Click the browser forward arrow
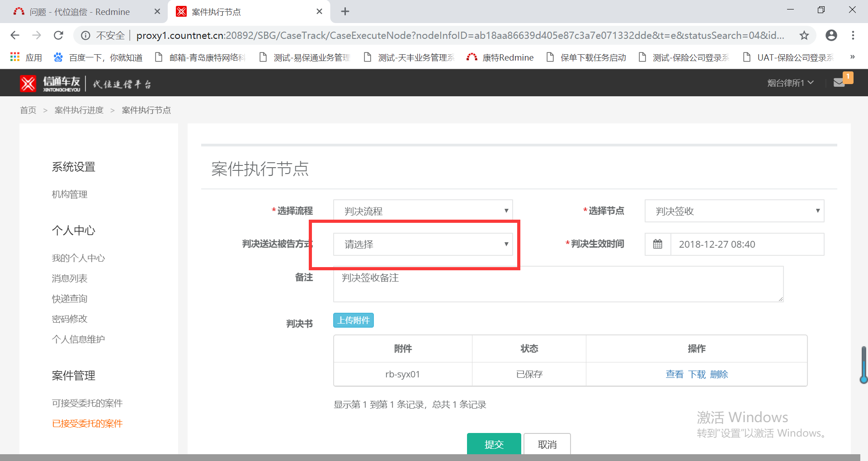This screenshot has height=461, width=868. click(x=37, y=35)
